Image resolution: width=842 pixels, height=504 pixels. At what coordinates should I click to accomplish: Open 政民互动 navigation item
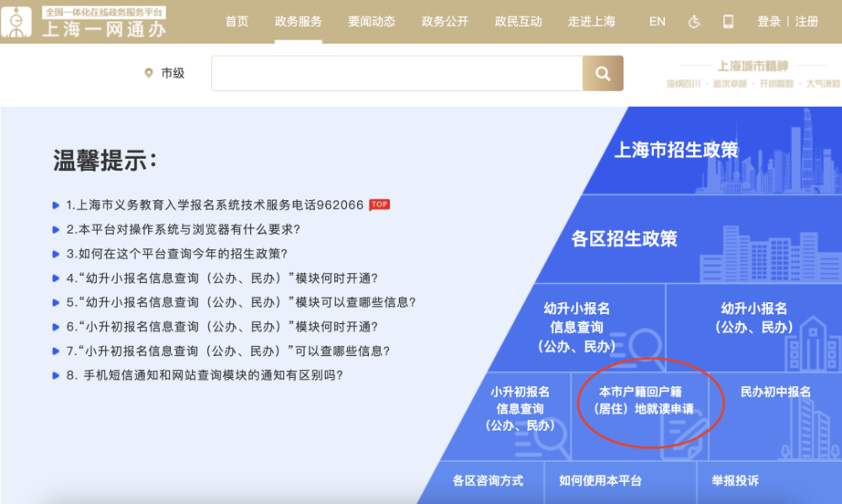[518, 22]
